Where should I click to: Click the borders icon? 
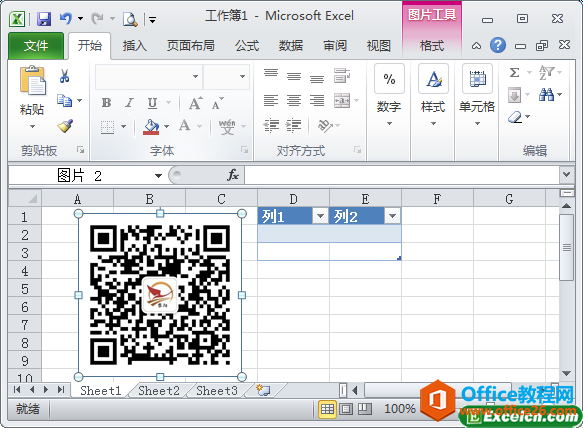[107, 127]
